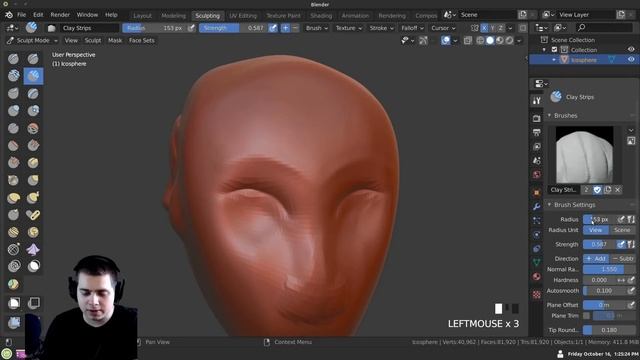The width and height of the screenshot is (640, 360).
Task: Switch to the Texture Paint workspace tab
Action: click(x=284, y=16)
